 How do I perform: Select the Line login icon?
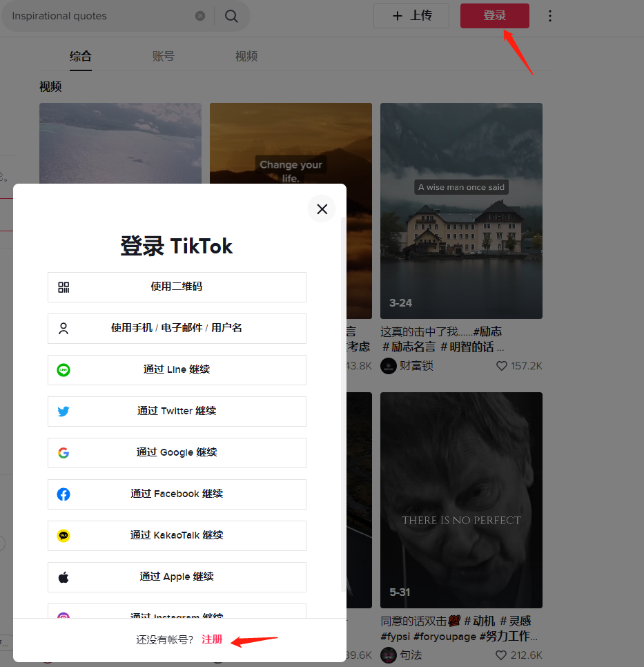[64, 370]
